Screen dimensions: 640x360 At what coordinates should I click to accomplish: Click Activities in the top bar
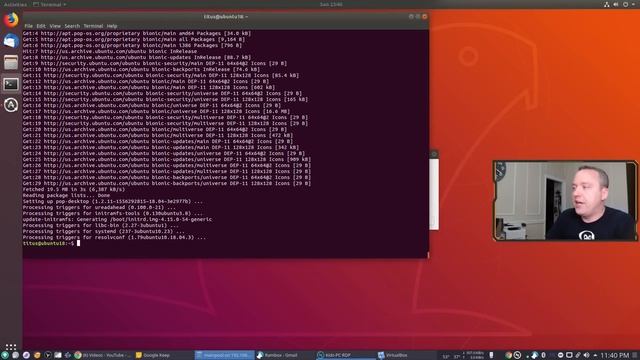coord(15,4)
